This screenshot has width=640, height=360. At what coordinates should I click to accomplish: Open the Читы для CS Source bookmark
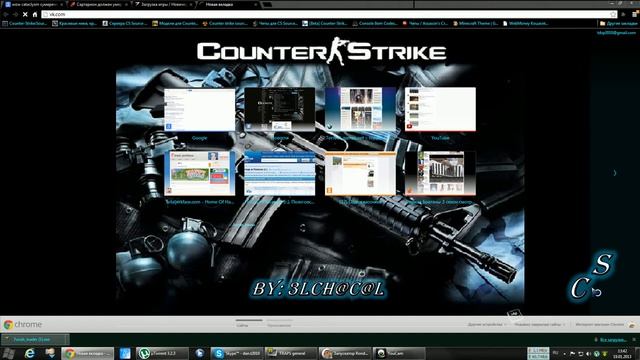pos(275,24)
